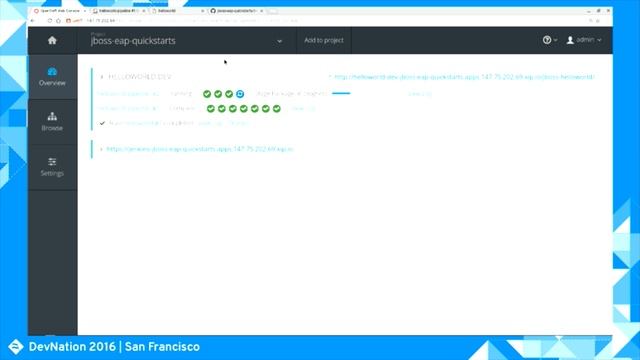View log of the running pipeline
This screenshot has height=360, width=640.
(x=420, y=94)
